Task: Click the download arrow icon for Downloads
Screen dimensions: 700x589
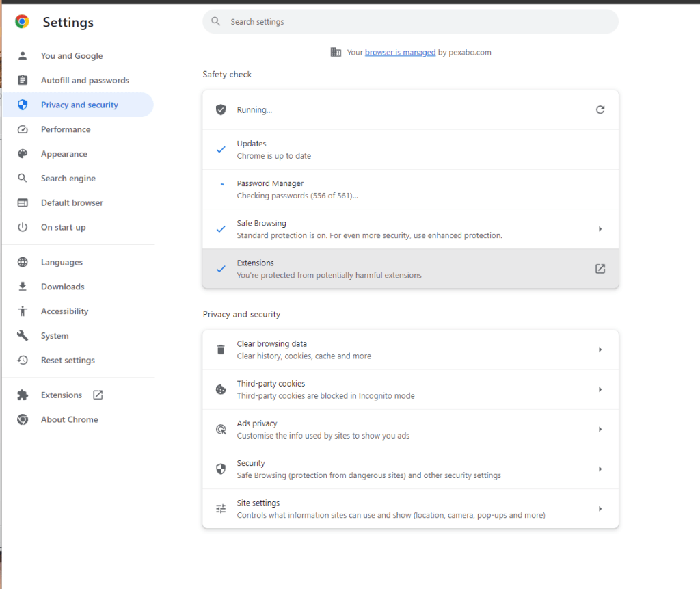Action: (23, 287)
